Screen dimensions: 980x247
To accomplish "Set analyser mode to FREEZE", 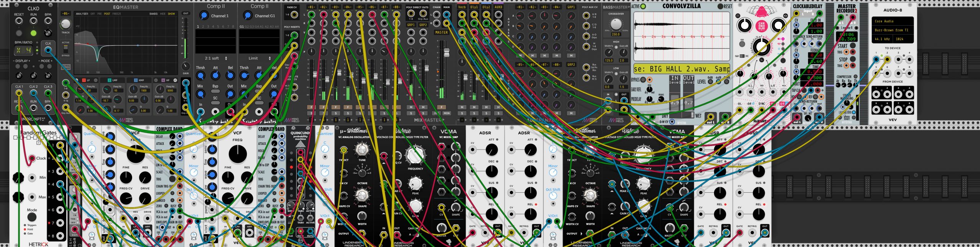I will 116,14.
